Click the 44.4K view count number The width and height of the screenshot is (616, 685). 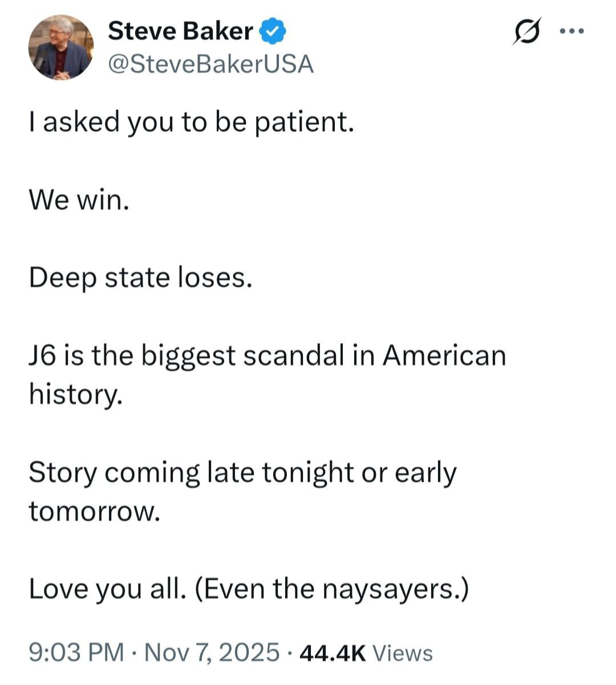pyautogui.click(x=332, y=653)
